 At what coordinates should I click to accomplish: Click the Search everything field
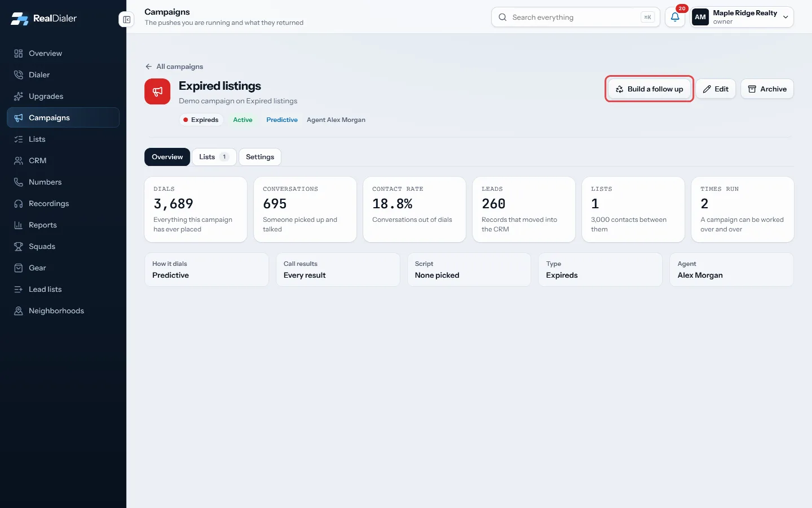click(x=575, y=17)
